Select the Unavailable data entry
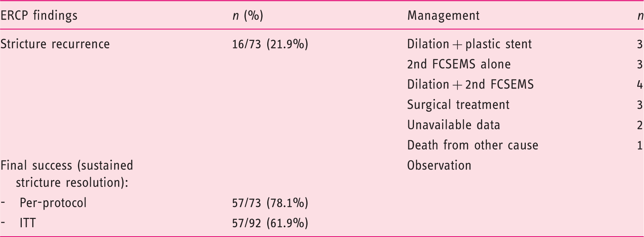Image resolution: width=644 pixels, height=237 pixels. pos(454,125)
